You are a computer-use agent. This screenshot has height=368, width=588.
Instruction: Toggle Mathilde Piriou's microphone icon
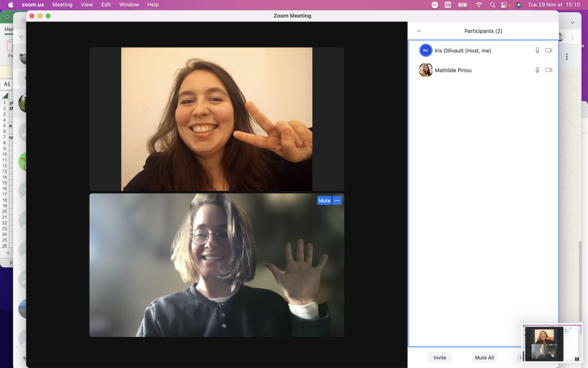click(x=537, y=70)
